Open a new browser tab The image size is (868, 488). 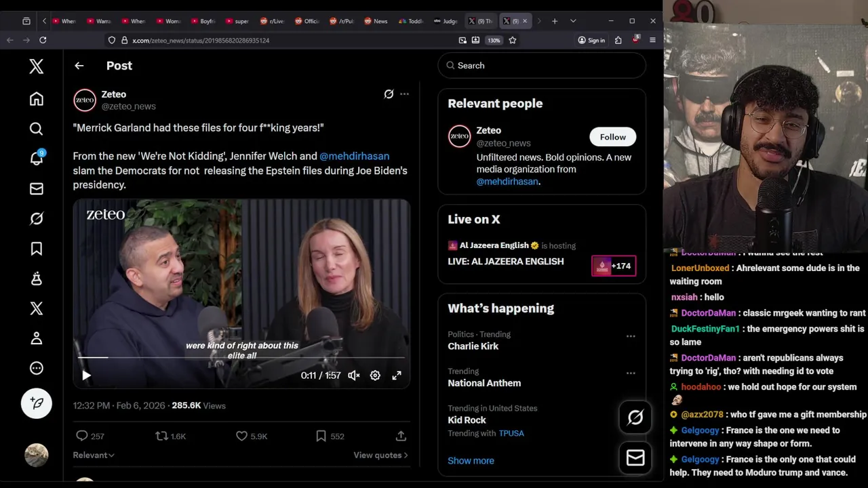(x=555, y=21)
